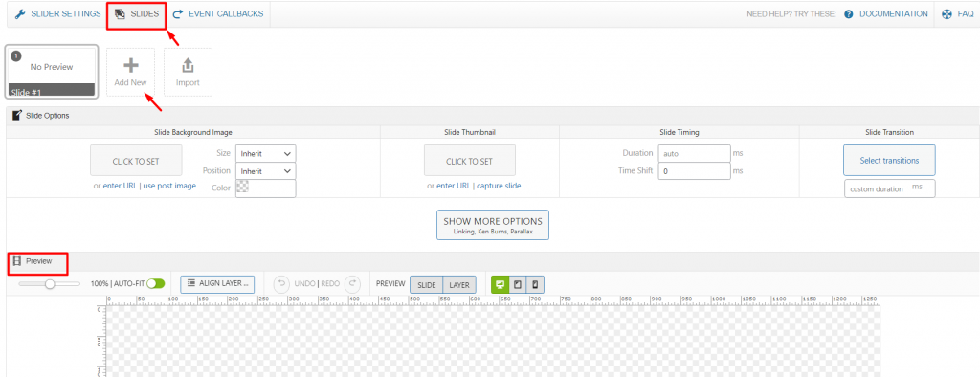Click the Import slide upload icon

[189, 65]
